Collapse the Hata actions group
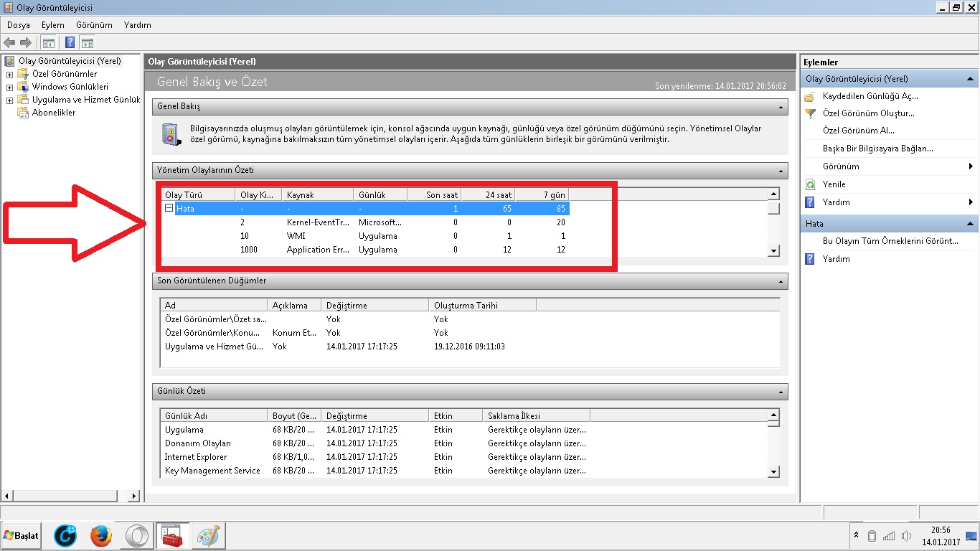This screenshot has height=551, width=980. (x=970, y=224)
